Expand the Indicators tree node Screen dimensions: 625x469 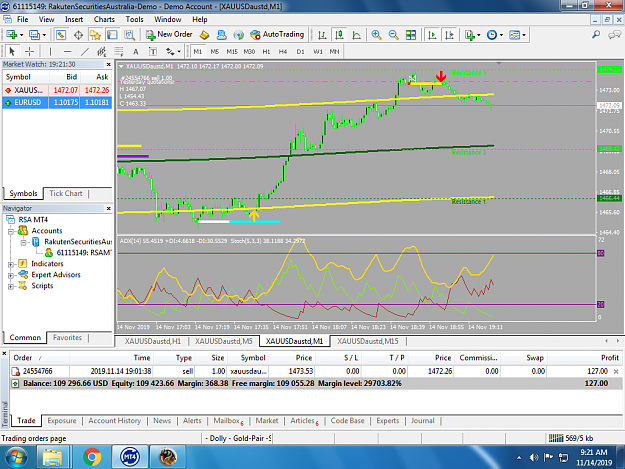(11, 264)
